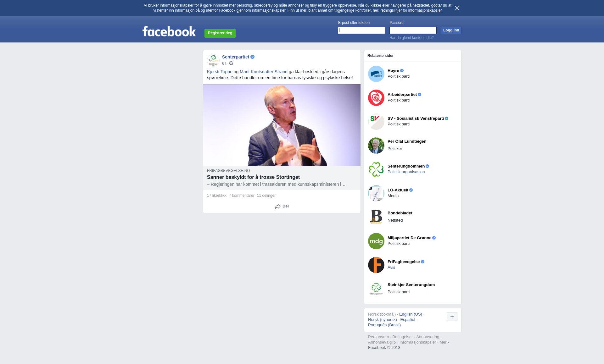Image resolution: width=604 pixels, height=364 pixels.
Task: Click the Registrer deg button
Action: (x=220, y=33)
